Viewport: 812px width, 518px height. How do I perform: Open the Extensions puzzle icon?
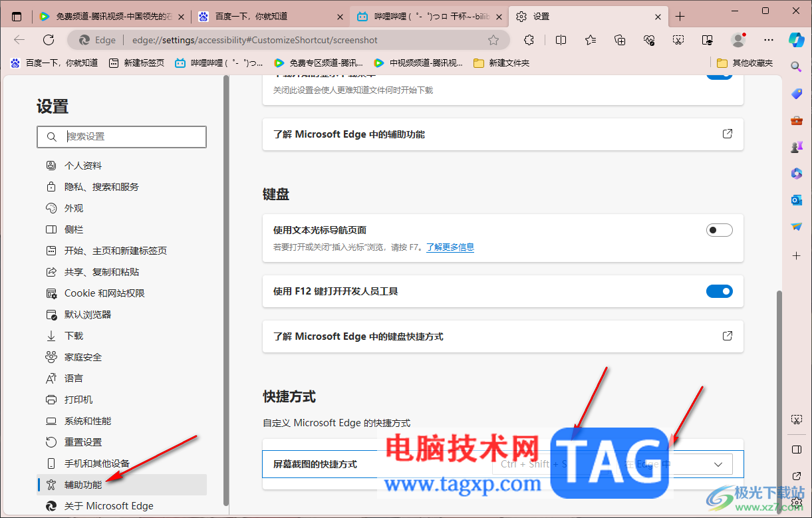[x=529, y=40]
